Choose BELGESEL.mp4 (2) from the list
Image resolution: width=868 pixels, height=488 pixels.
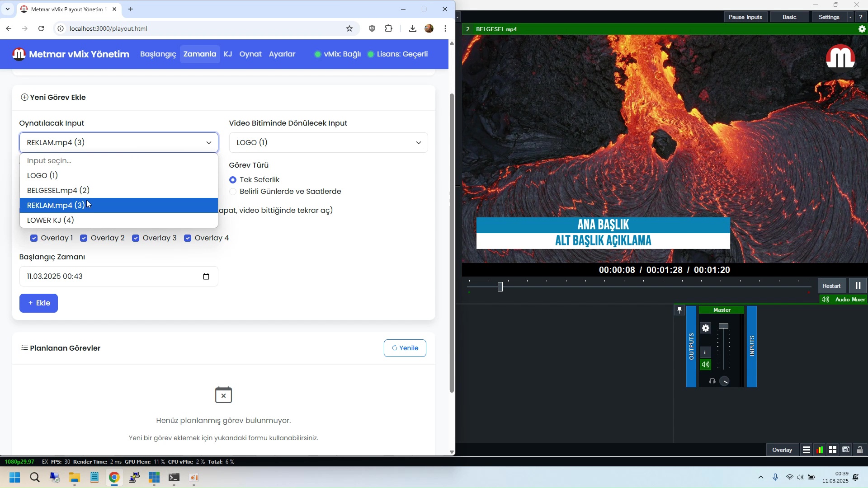(119, 191)
